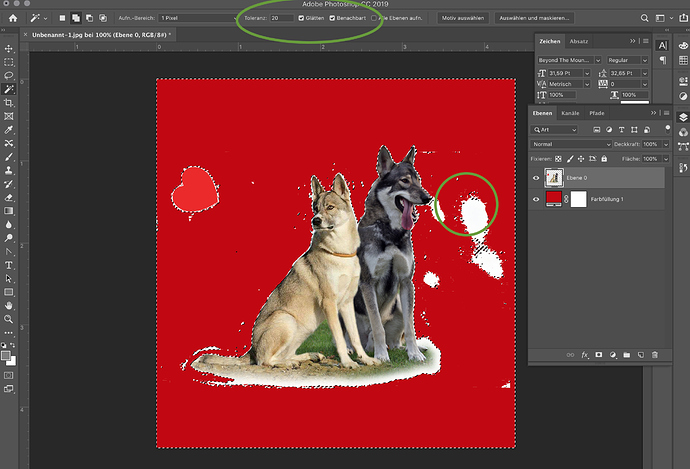Toggle the Glätten checkbox

click(302, 18)
